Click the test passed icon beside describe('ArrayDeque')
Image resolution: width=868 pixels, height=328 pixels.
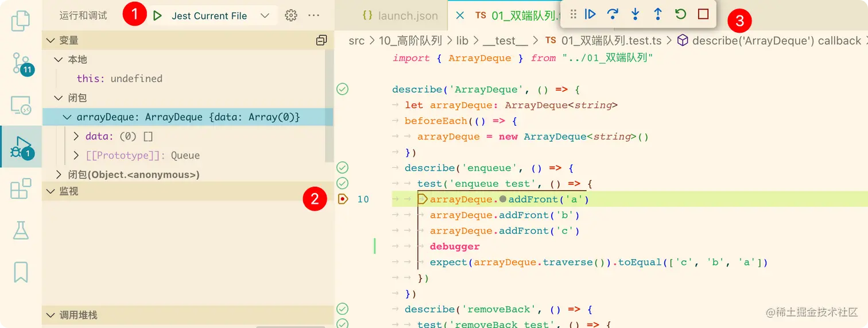[343, 89]
